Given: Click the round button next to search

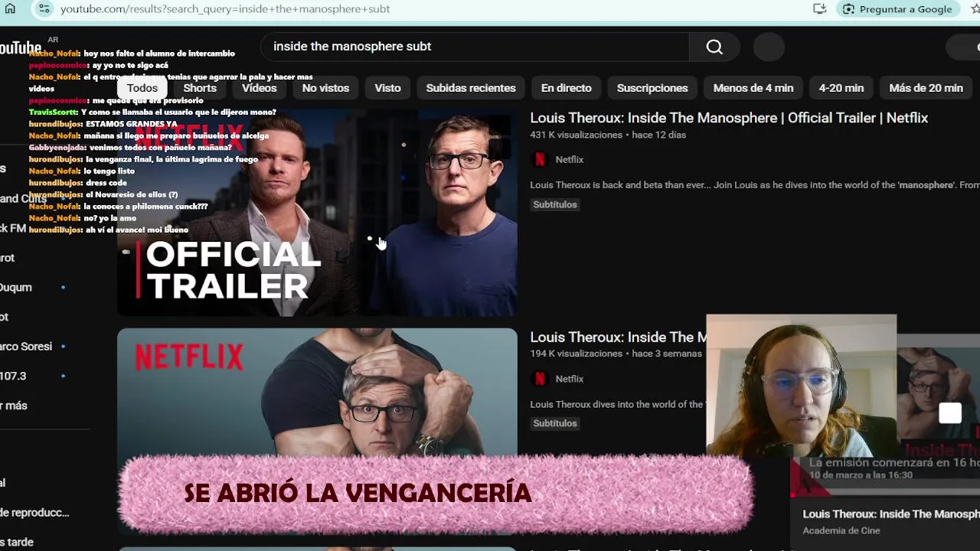Looking at the screenshot, I should coord(769,47).
